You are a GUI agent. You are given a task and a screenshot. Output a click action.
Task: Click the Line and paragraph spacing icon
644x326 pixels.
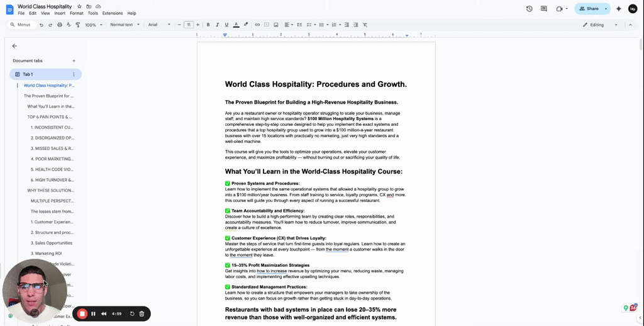tap(299, 25)
